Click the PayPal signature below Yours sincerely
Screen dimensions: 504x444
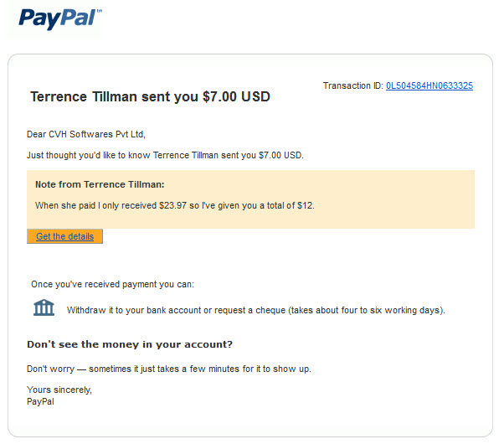point(40,402)
